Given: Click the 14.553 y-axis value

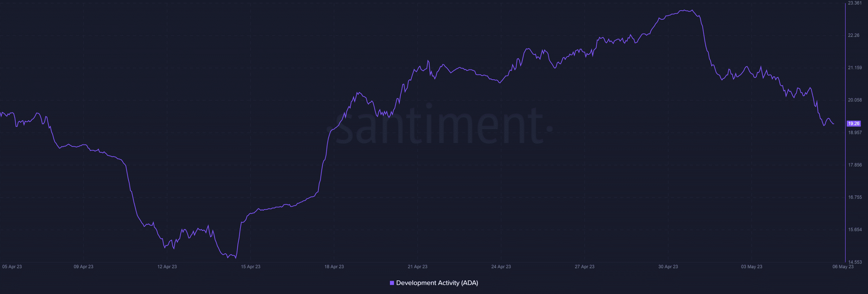Looking at the screenshot, I should pyautogui.click(x=855, y=262).
